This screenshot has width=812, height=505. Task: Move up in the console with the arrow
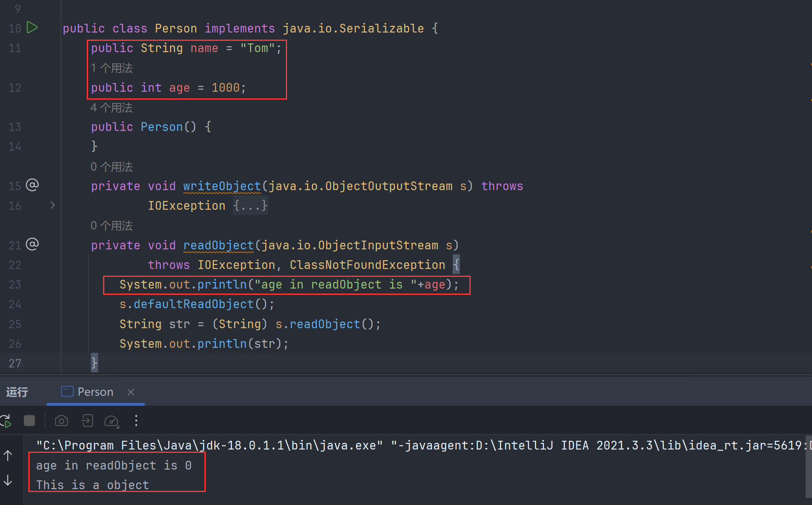pyautogui.click(x=8, y=456)
